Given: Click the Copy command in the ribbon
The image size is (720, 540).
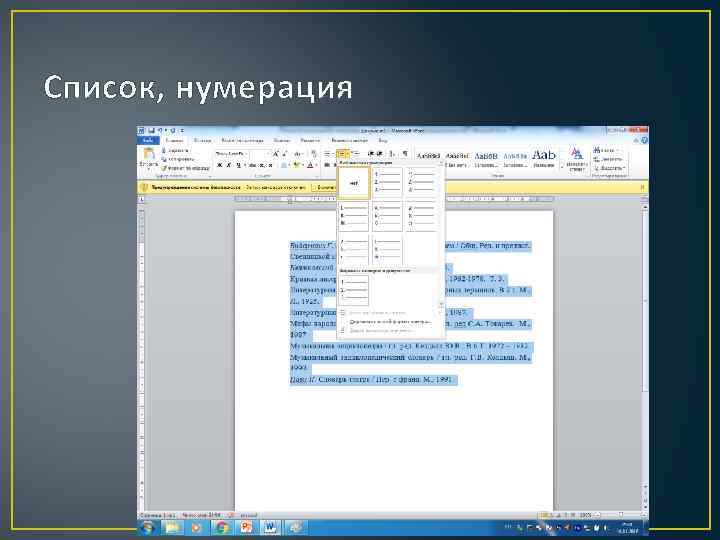Looking at the screenshot, I should coord(177,159).
